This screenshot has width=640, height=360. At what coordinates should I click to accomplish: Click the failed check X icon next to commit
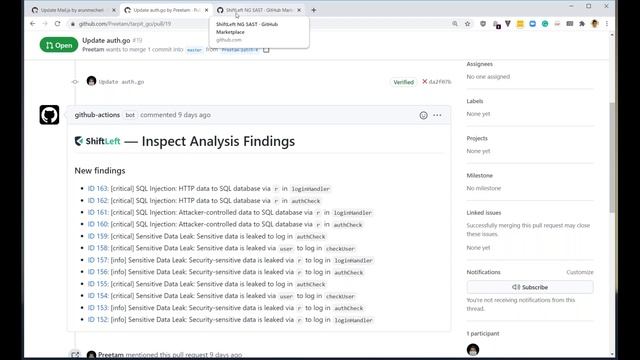pos(424,82)
